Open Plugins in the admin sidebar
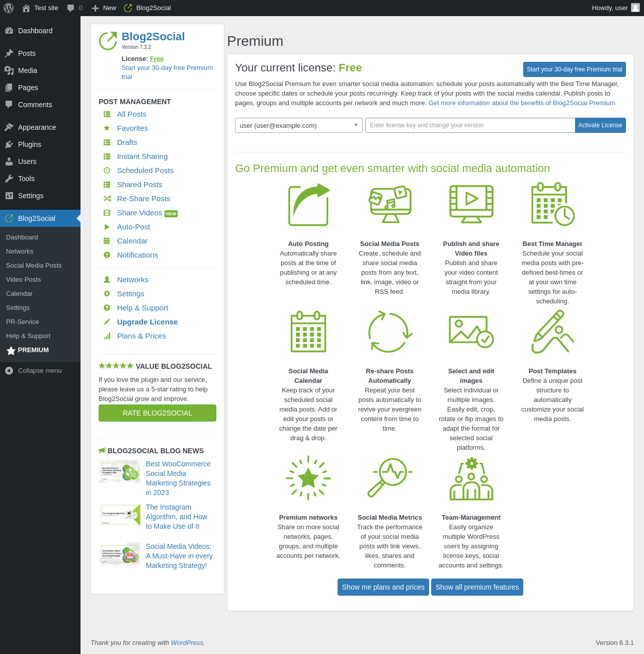Screen dimensions: 644x654 [x=30, y=144]
